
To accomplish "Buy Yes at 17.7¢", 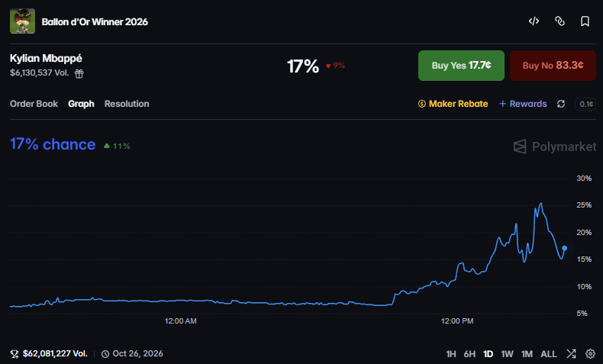I will (x=461, y=66).
